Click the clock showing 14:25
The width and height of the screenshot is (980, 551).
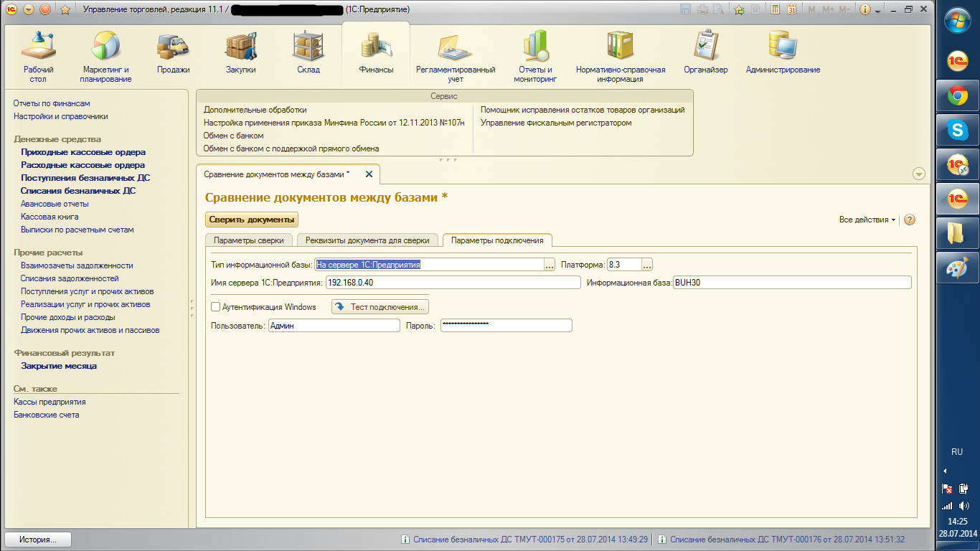pos(957,522)
